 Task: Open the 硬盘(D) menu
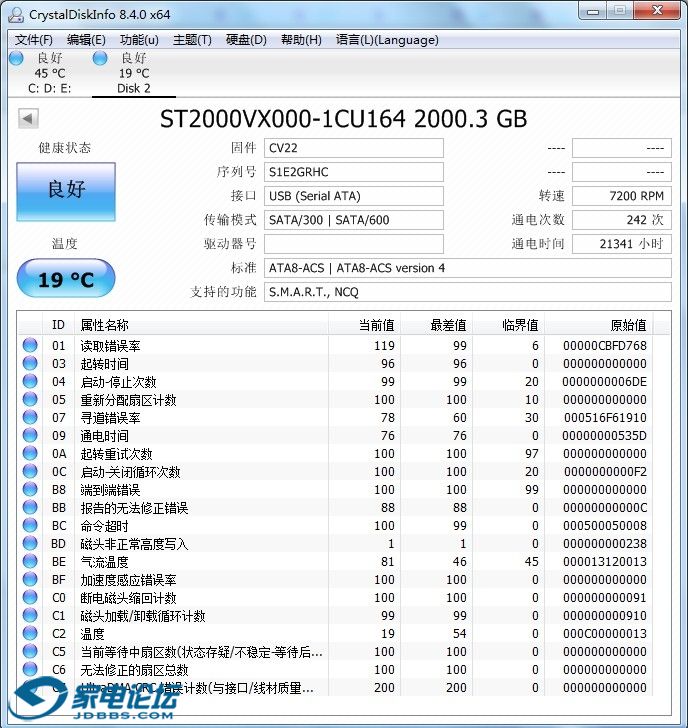tap(246, 40)
